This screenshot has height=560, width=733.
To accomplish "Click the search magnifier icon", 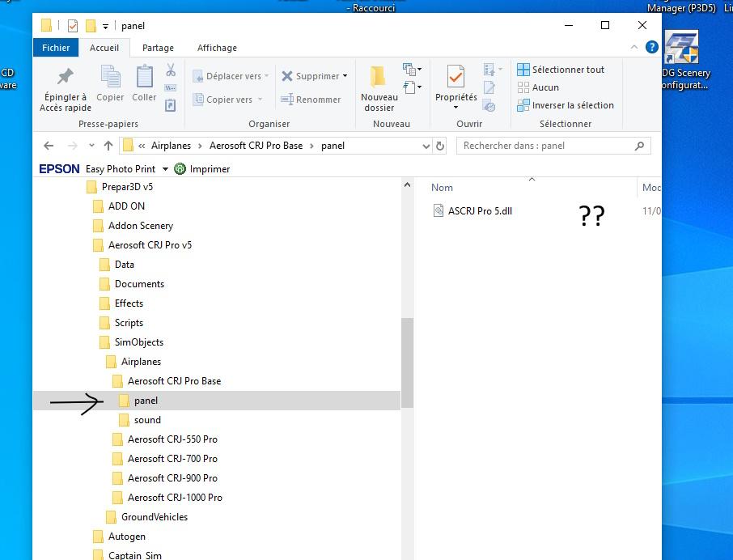I will (x=639, y=146).
